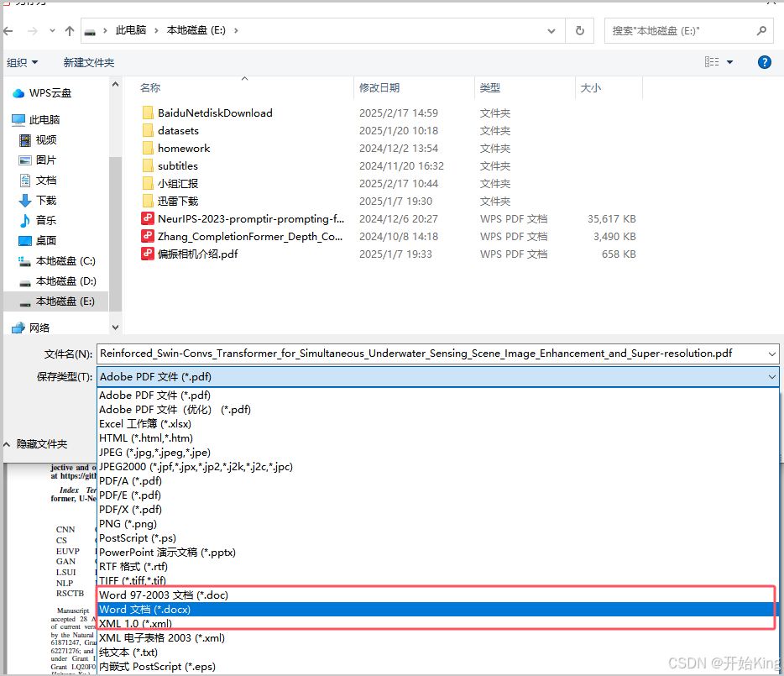Change the view layout icon
Viewport: 784px width, 676px height.
(x=712, y=62)
